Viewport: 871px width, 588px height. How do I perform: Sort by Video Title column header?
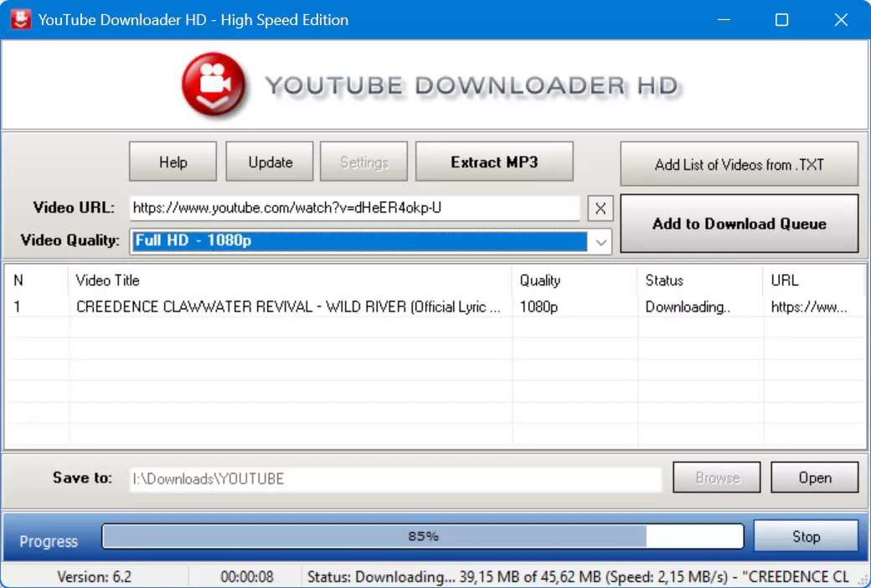pyautogui.click(x=290, y=280)
